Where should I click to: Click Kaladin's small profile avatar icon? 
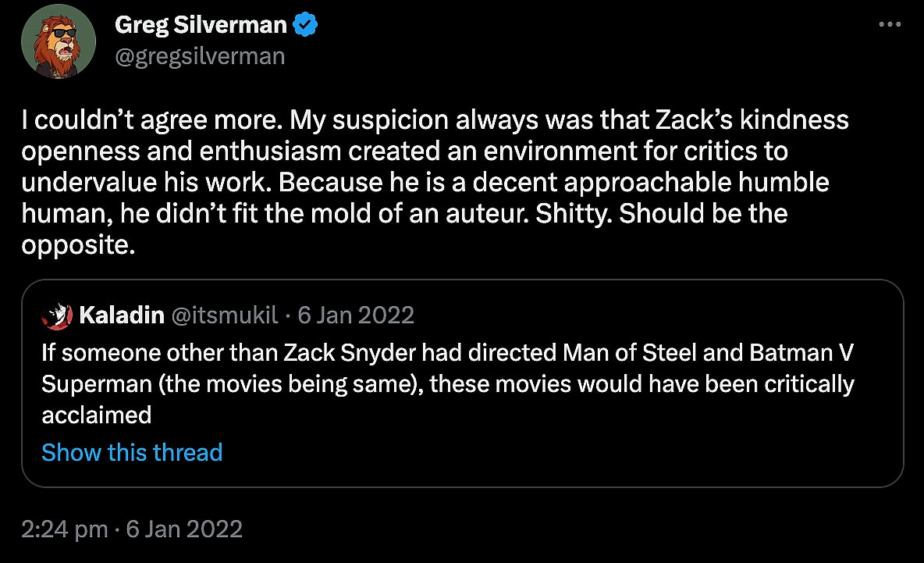(x=57, y=315)
